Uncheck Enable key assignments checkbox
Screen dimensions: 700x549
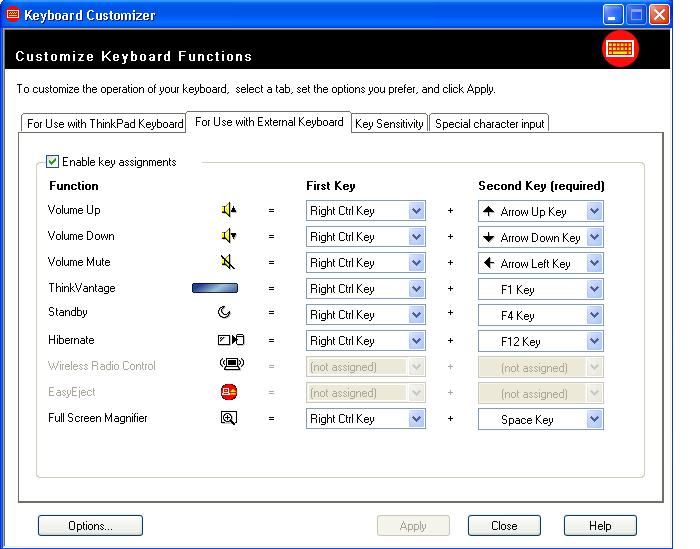click(x=53, y=161)
